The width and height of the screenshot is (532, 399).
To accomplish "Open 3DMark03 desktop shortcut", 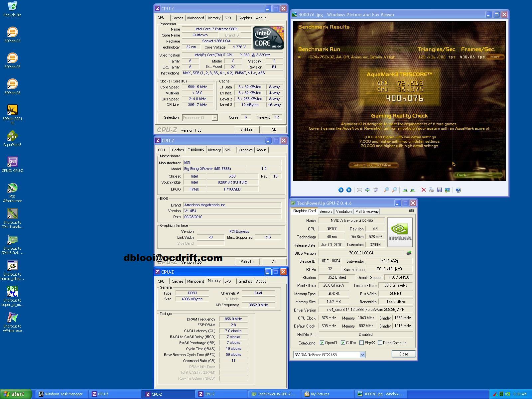I will (x=12, y=35).
